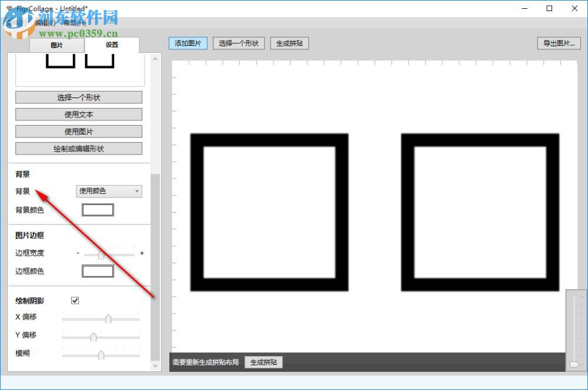Regenerate layout with bottom 生成拼贴 button

click(x=263, y=362)
